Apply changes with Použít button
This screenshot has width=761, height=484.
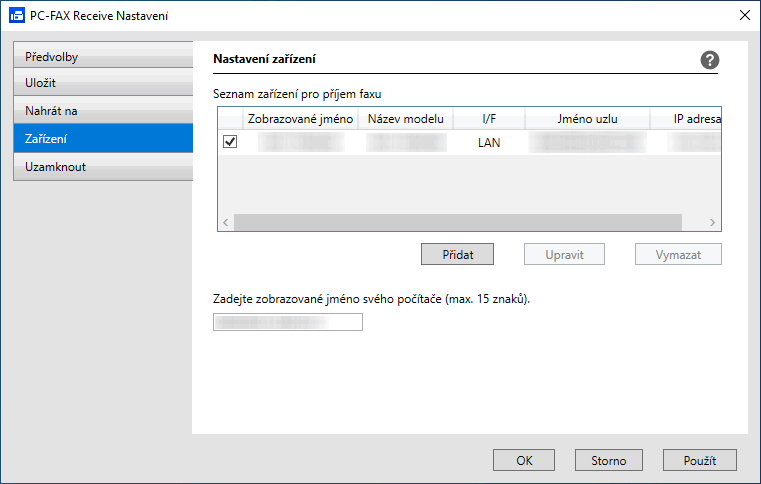(x=699, y=460)
